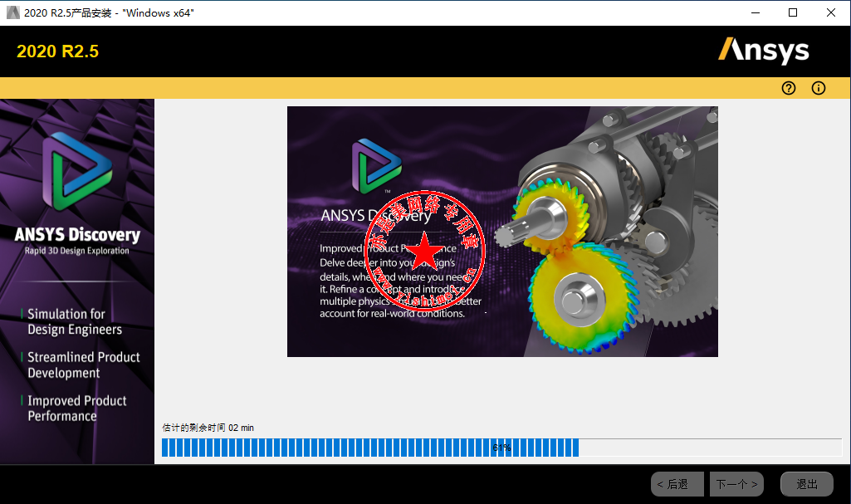The width and height of the screenshot is (851, 504).
Task: Maximize the installer window
Action: coord(793,12)
